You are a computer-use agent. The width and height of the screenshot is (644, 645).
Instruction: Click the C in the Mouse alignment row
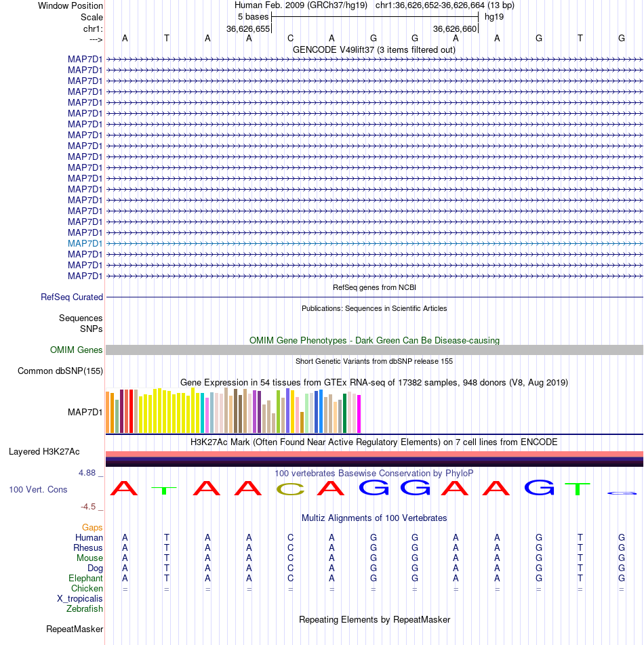click(291, 558)
